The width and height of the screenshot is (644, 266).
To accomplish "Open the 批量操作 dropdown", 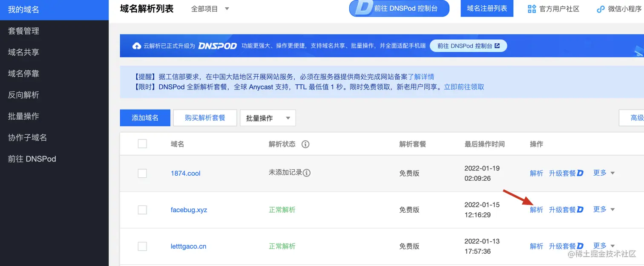I will 268,118.
